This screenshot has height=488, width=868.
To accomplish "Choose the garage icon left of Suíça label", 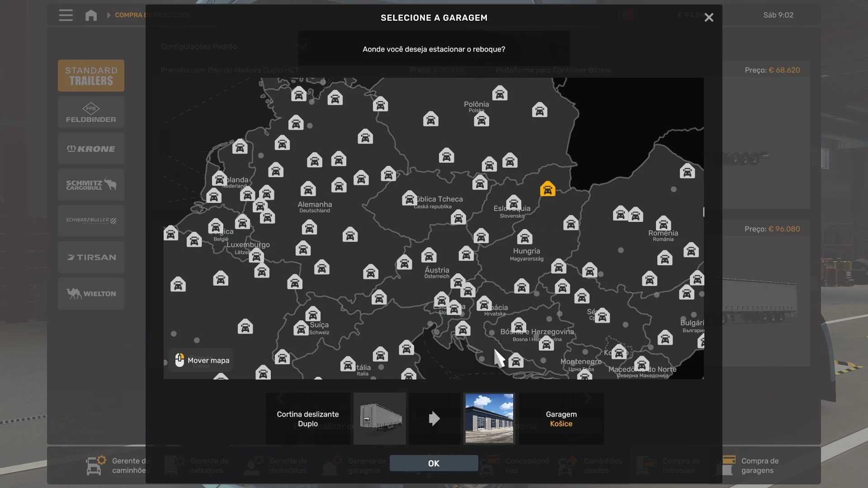I will pyautogui.click(x=301, y=328).
